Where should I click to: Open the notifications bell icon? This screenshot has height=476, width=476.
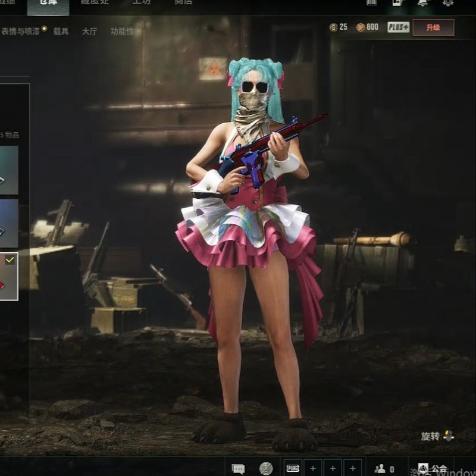tap(422, 3)
